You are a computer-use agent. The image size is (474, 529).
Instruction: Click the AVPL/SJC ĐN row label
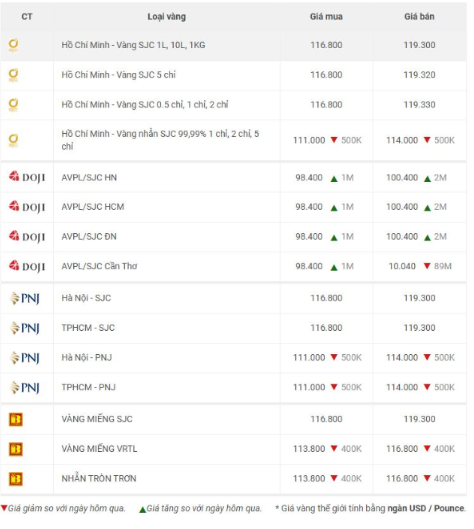coord(89,236)
